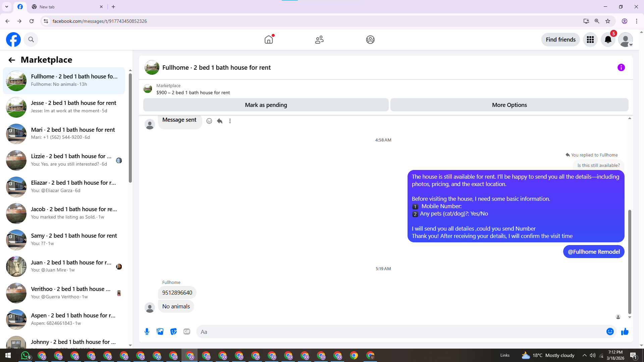Click the More Options button

click(x=509, y=105)
